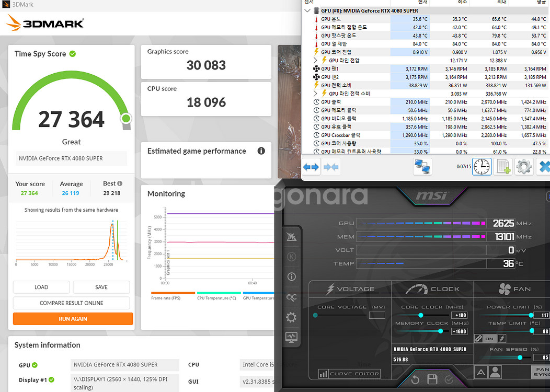Apply Afterburner settings with checkmark icon
This screenshot has width=550, height=392.
click(449, 380)
